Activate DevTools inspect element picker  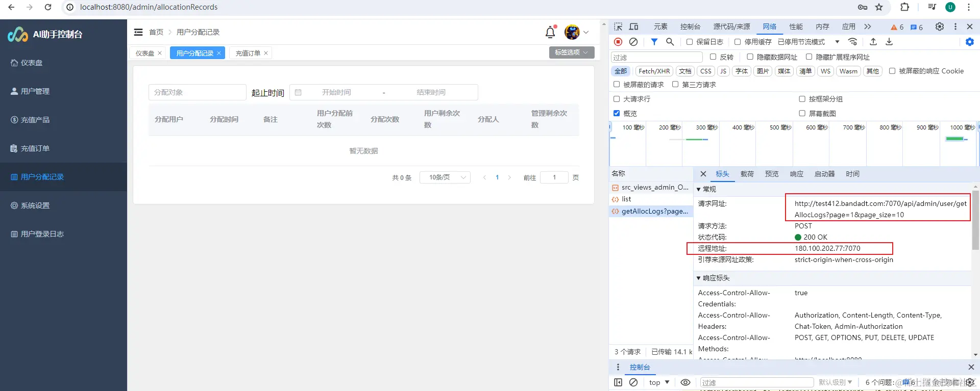(x=618, y=27)
